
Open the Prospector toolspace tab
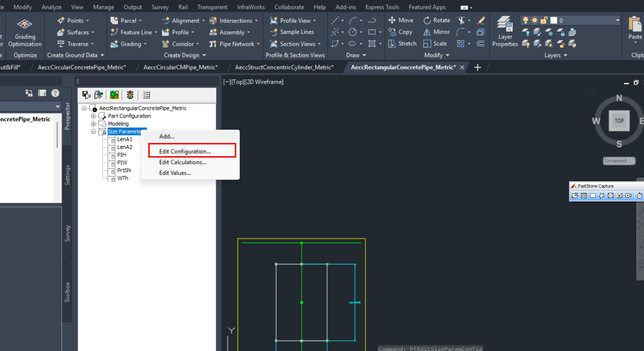pos(68,116)
